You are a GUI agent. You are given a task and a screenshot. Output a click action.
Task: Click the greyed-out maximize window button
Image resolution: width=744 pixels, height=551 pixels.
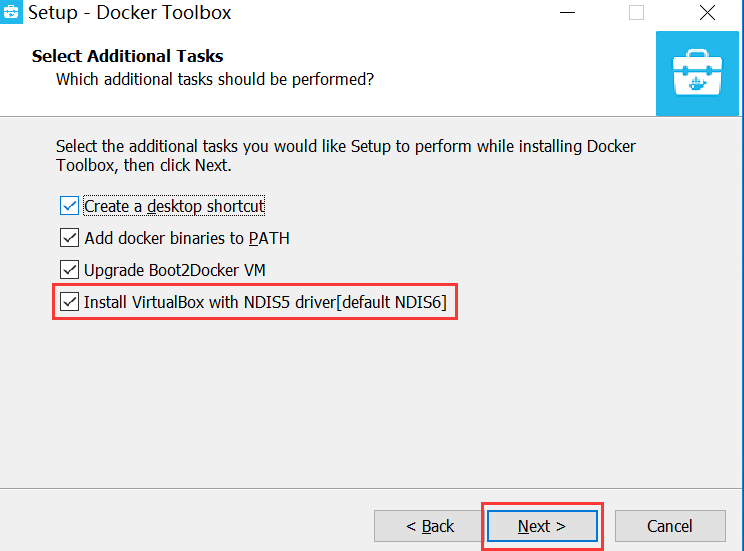click(x=636, y=12)
